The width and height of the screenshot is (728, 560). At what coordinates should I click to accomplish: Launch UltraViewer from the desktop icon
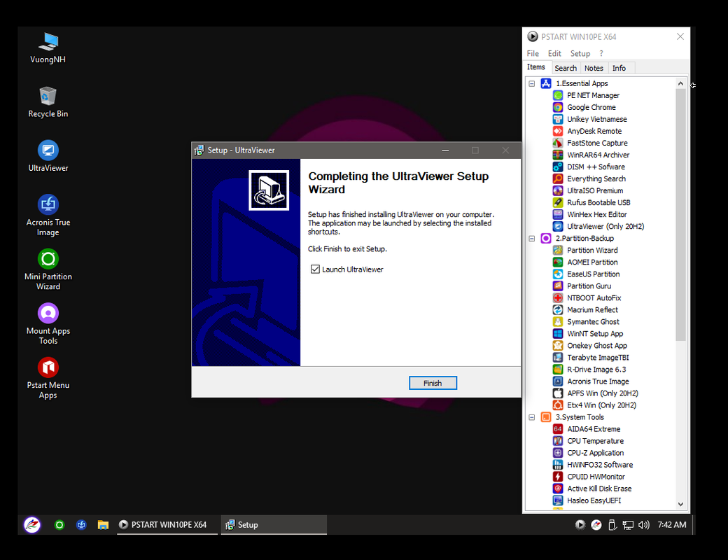(48, 157)
